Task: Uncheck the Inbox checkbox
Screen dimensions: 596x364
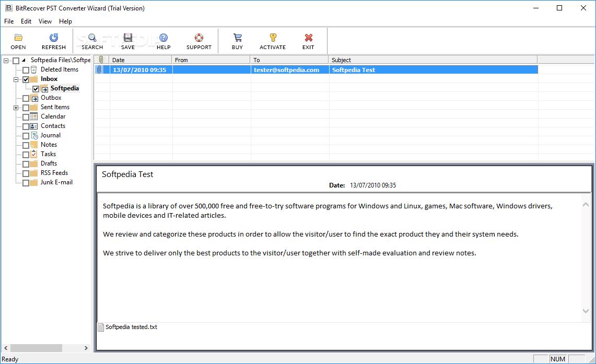Action: (x=26, y=79)
